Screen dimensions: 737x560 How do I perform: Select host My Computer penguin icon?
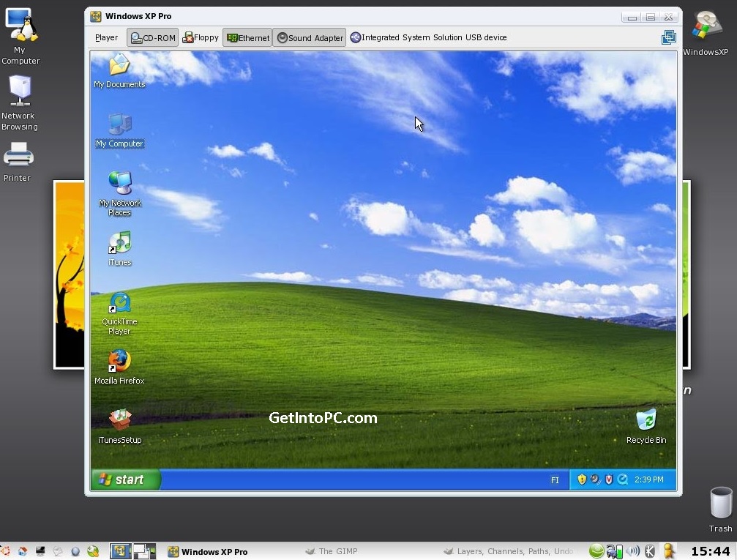click(x=20, y=37)
